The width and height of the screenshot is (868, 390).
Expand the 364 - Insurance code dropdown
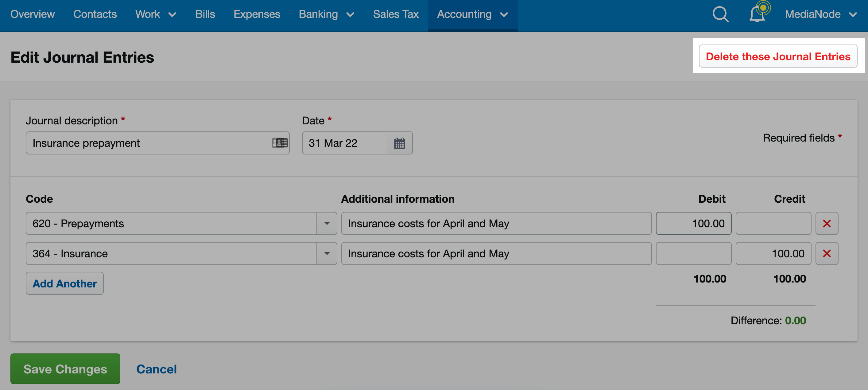[x=327, y=253]
